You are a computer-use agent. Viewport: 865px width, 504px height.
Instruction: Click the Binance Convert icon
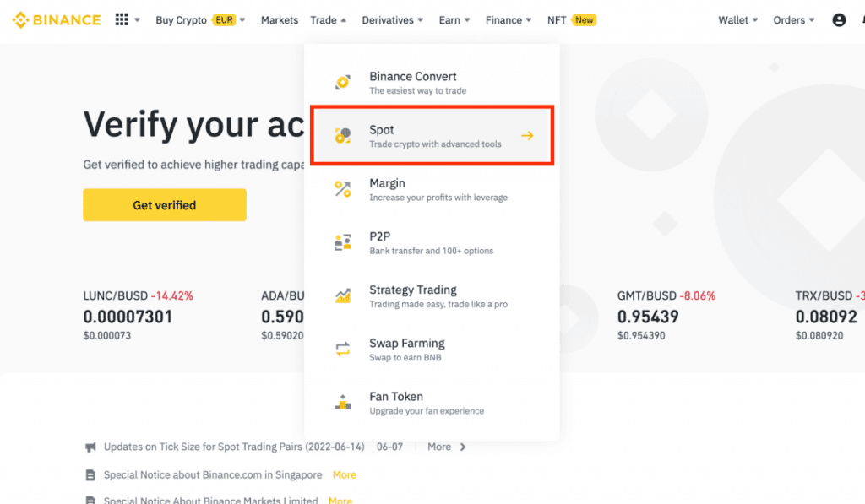click(x=342, y=83)
